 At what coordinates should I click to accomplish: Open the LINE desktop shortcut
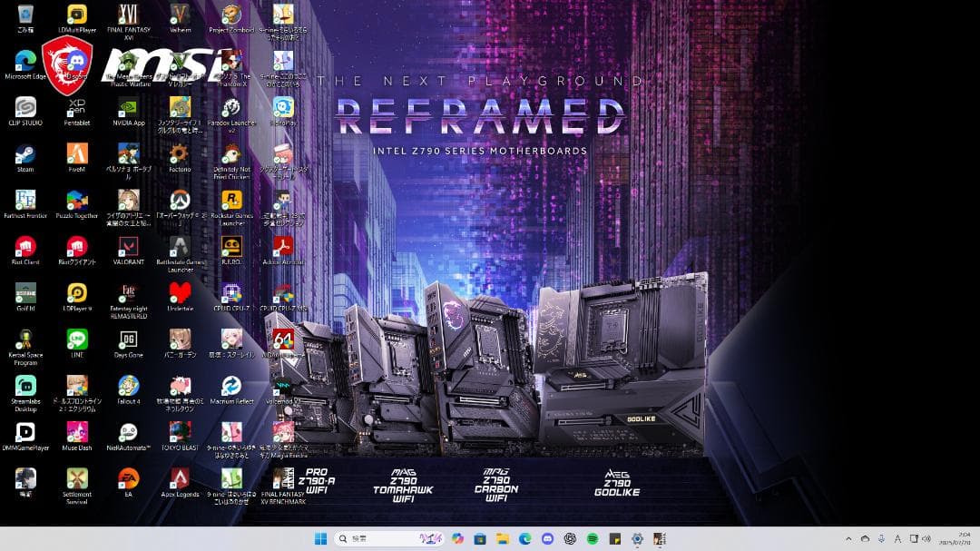point(77,339)
